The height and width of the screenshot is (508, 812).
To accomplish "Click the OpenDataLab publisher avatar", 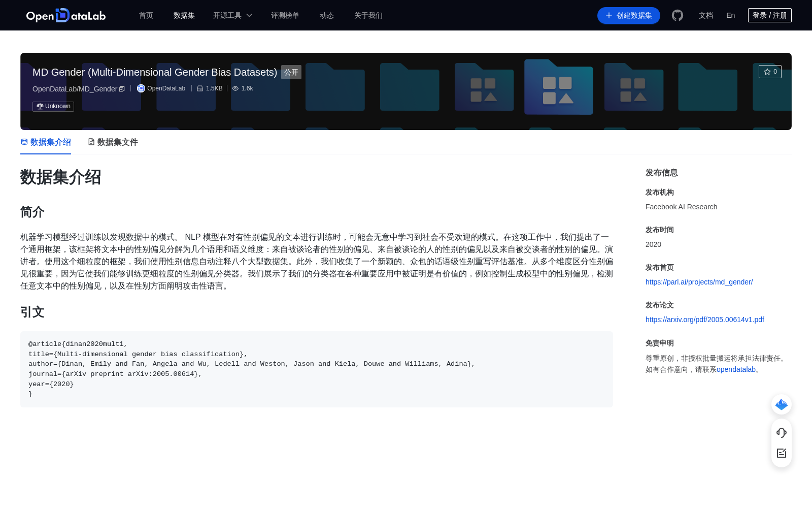I will [x=141, y=88].
